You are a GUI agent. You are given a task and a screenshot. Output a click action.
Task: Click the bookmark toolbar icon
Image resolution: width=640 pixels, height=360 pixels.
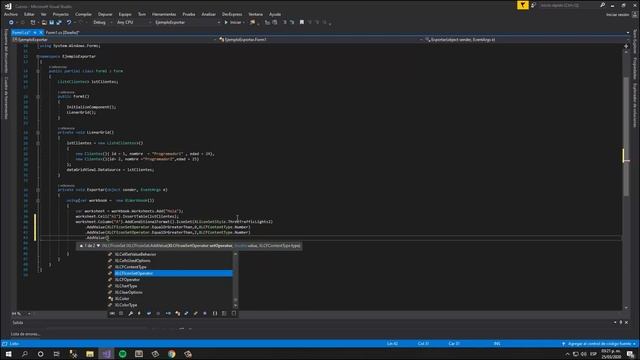pos(302,22)
